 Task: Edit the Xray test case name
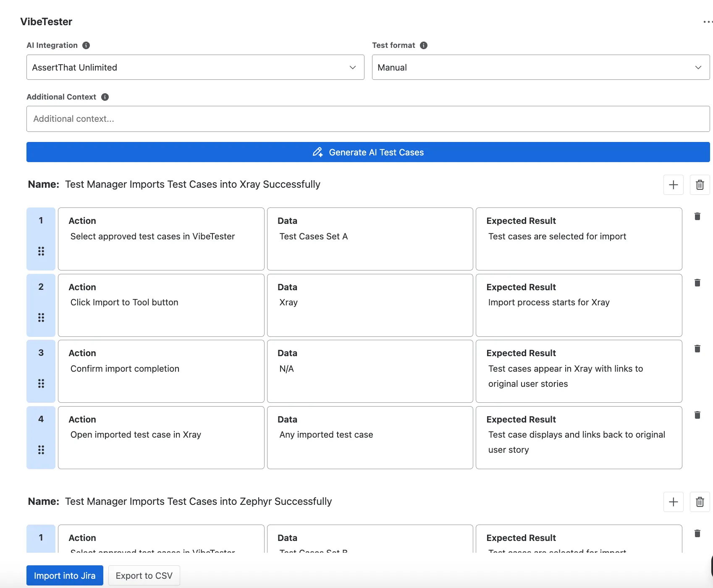pos(193,184)
